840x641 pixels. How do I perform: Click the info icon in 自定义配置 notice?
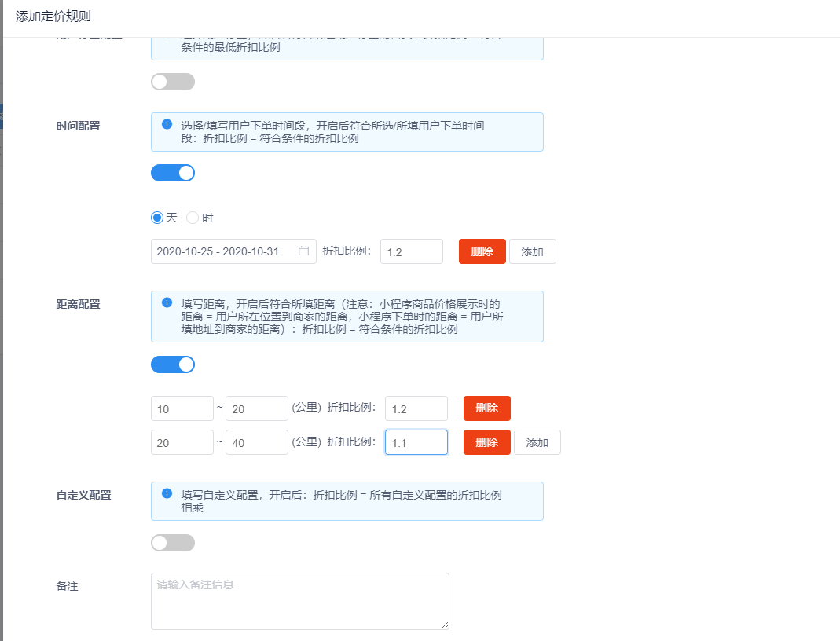[167, 493]
